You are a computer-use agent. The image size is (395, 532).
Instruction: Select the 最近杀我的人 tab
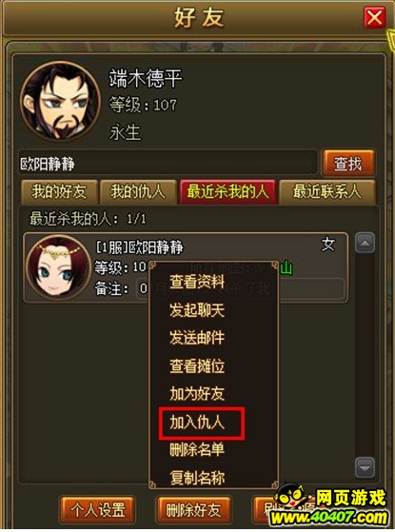tap(227, 192)
